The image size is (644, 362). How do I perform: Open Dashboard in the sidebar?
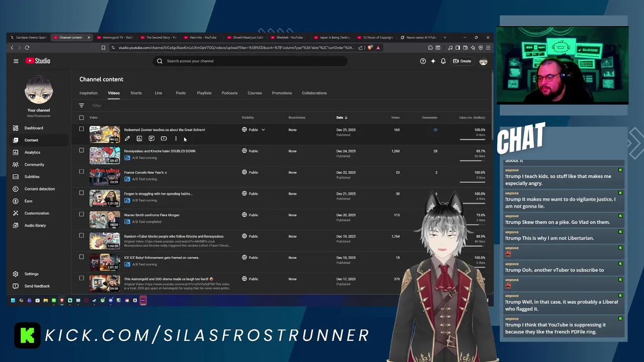pyautogui.click(x=34, y=128)
